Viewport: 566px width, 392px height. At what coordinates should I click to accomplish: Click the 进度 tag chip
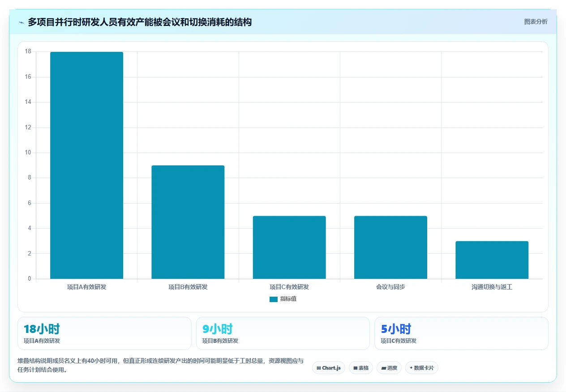click(389, 368)
